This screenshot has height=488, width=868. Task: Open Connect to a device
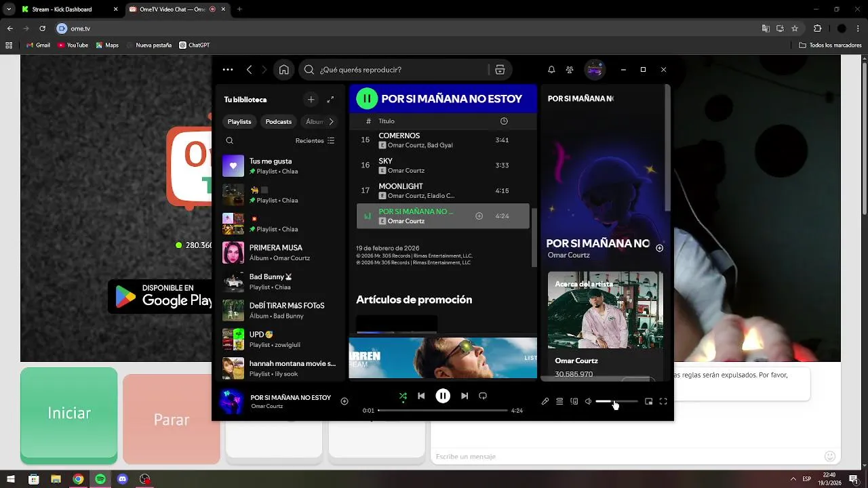click(574, 401)
